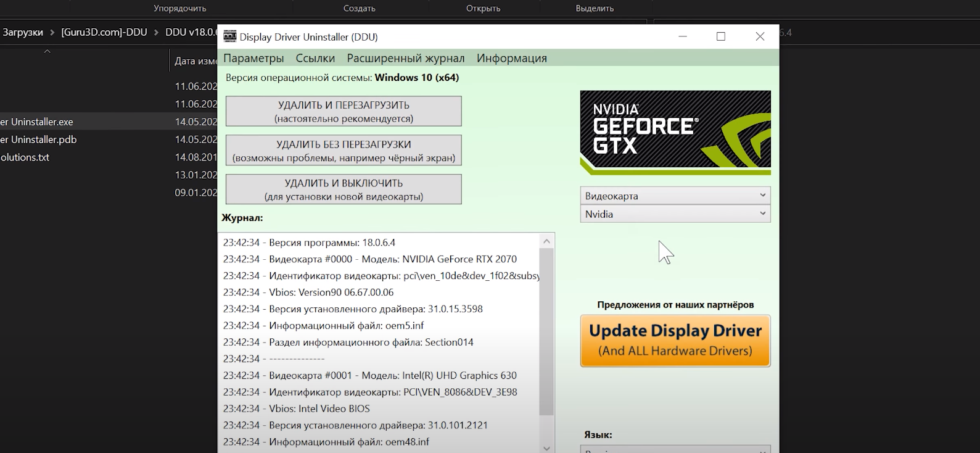Click the Update Display Driver banner
The height and width of the screenshot is (453, 980).
[x=675, y=341]
